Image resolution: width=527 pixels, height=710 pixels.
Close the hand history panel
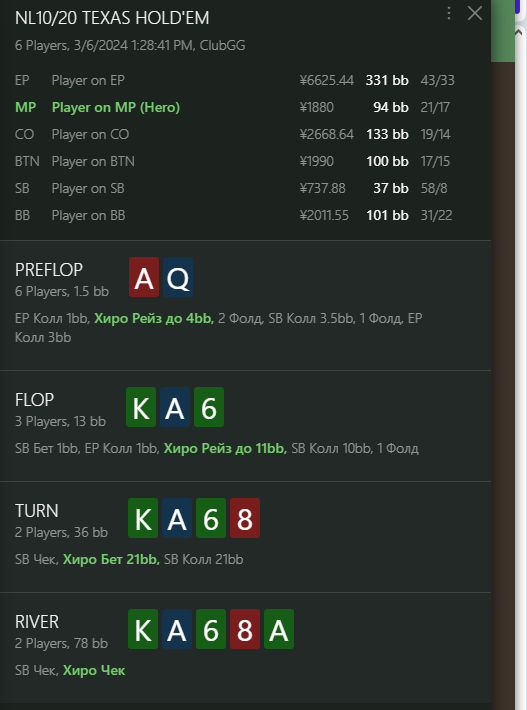474,13
